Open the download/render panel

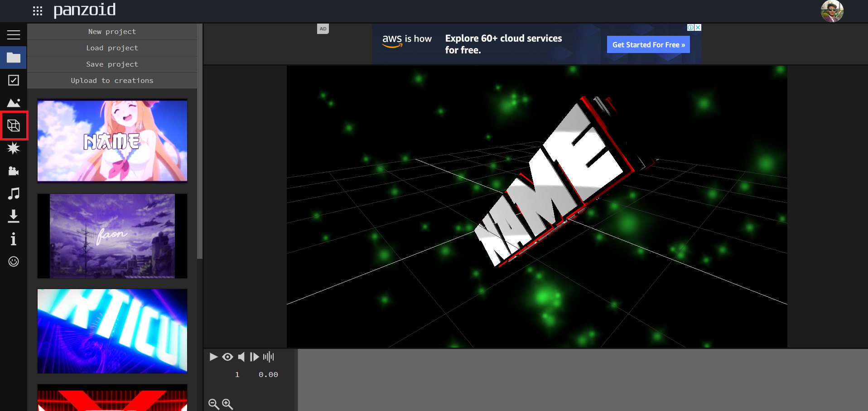(x=14, y=216)
